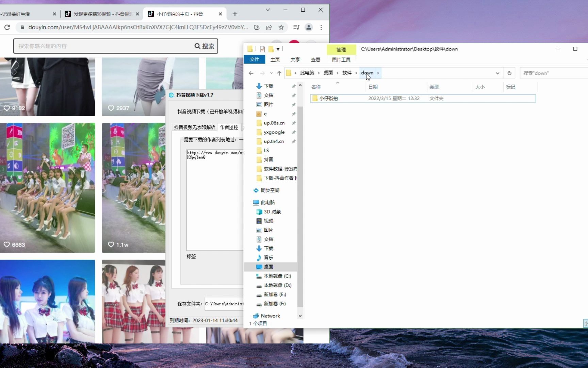The width and height of the screenshot is (588, 368).
Task: Open the up.06s.cn folder in sidebar
Action: 274,123
